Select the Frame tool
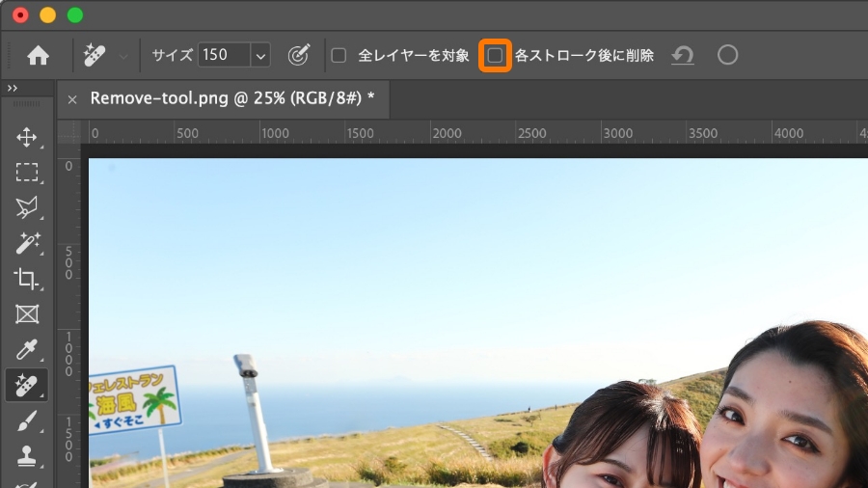868x488 pixels. [27, 313]
